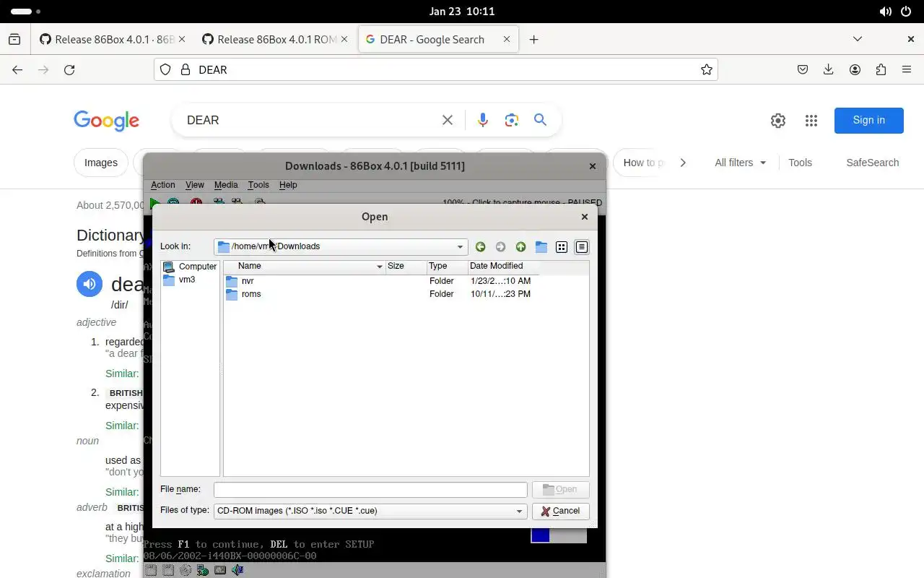Viewport: 924px width, 578px height.
Task: Open Firefox View button
Action: [14, 40]
